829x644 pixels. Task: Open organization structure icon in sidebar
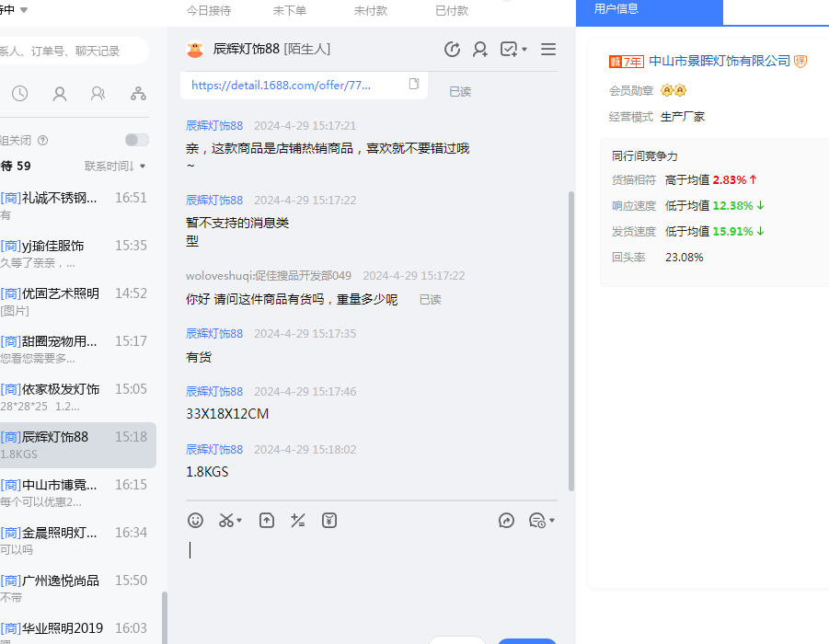(138, 93)
